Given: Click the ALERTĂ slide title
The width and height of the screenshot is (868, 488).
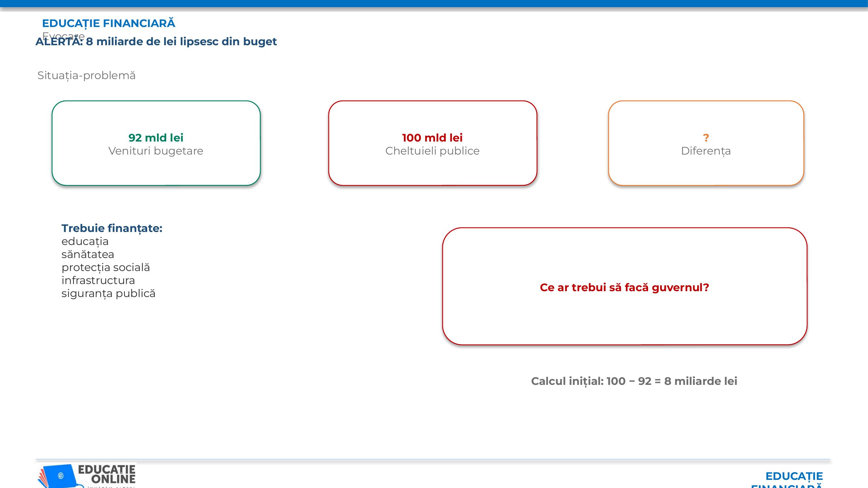Looking at the screenshot, I should tap(156, 41).
